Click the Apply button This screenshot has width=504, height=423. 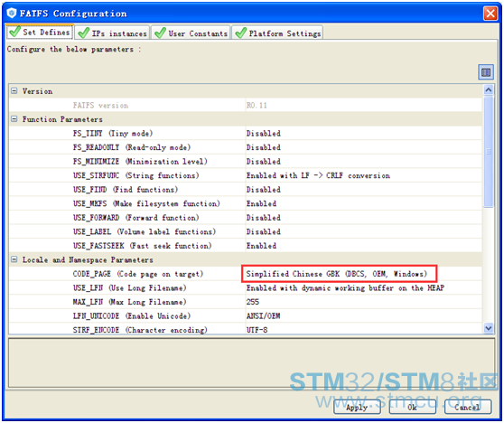(357, 407)
